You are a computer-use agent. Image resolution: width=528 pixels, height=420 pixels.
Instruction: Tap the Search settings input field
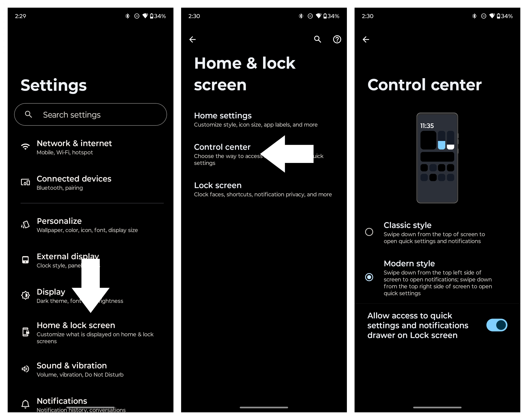click(90, 115)
